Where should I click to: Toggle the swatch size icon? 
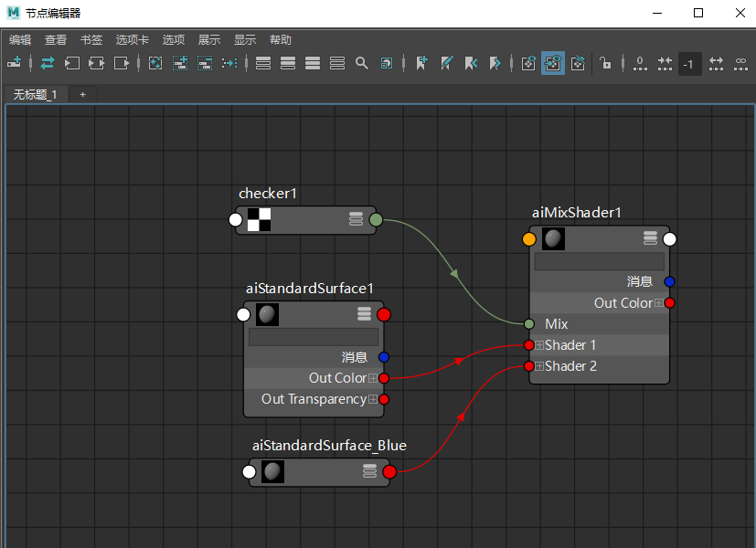[x=386, y=63]
